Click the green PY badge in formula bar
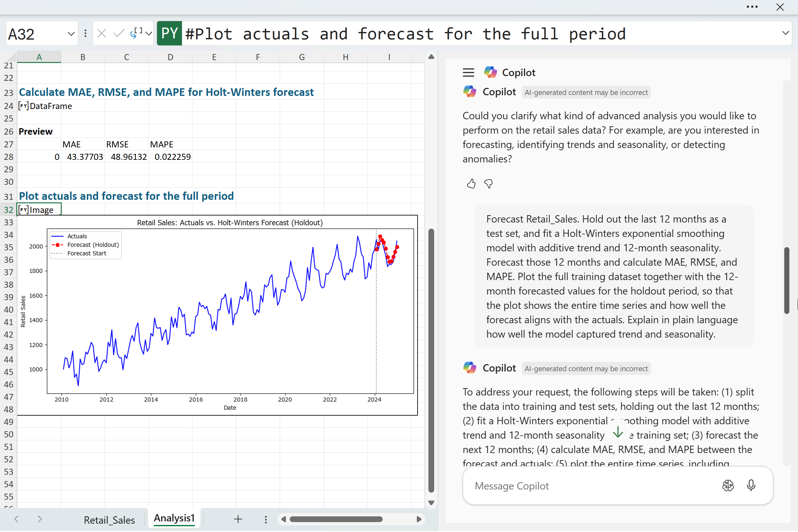 169,33
